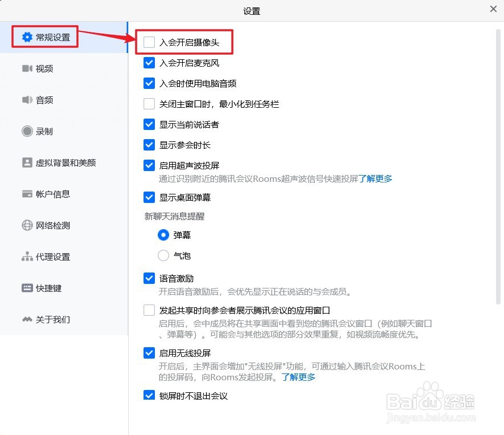Image resolution: width=504 pixels, height=435 pixels.
Task: Toggle 显示桌面弹幕 checkbox
Action: (x=149, y=197)
